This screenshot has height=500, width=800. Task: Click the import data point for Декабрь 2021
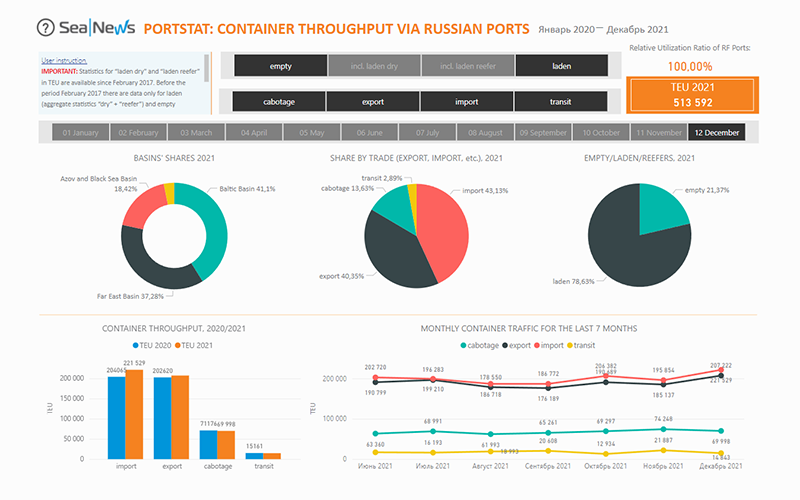tap(721, 370)
